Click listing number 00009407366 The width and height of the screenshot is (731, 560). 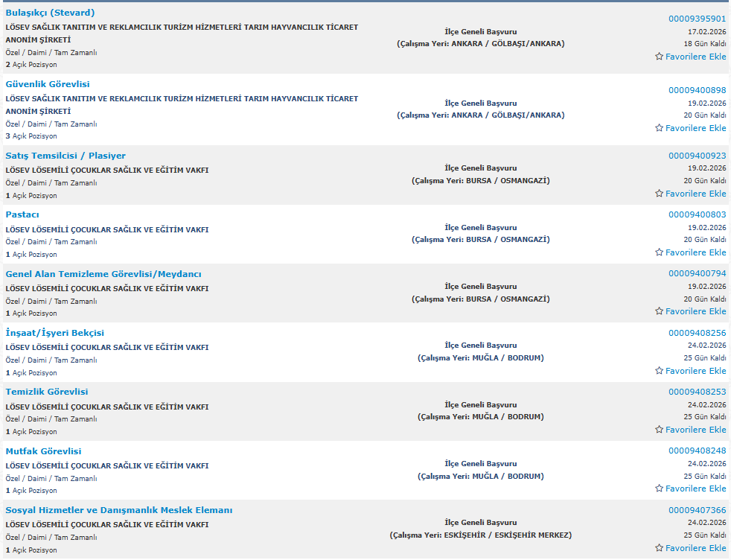(697, 510)
